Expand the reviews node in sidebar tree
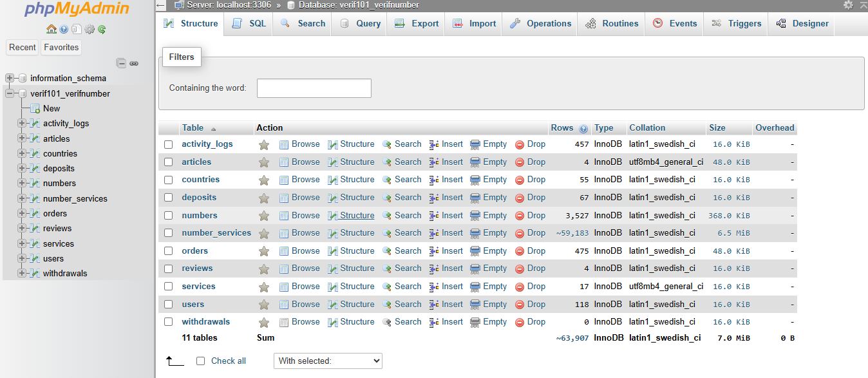This screenshot has width=868, height=378. (x=22, y=228)
